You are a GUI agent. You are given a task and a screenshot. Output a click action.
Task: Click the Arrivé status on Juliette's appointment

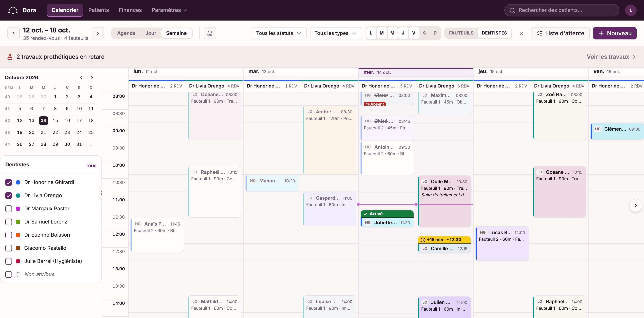(387, 214)
